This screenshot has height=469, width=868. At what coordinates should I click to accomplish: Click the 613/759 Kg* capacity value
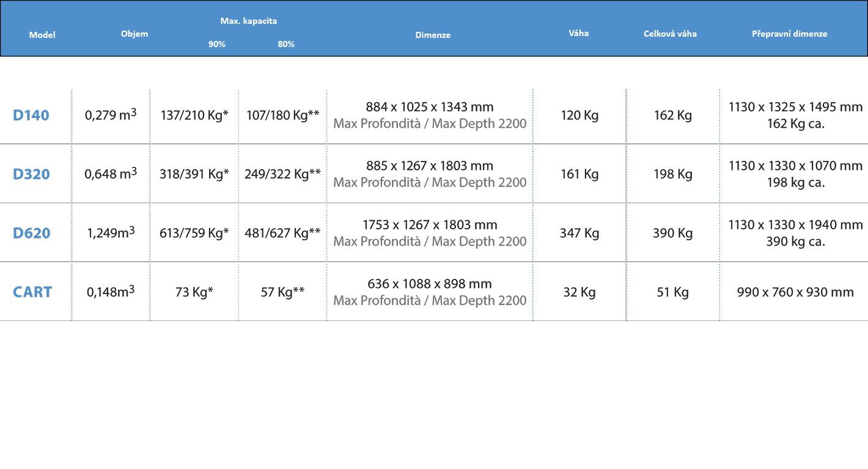pos(194,233)
